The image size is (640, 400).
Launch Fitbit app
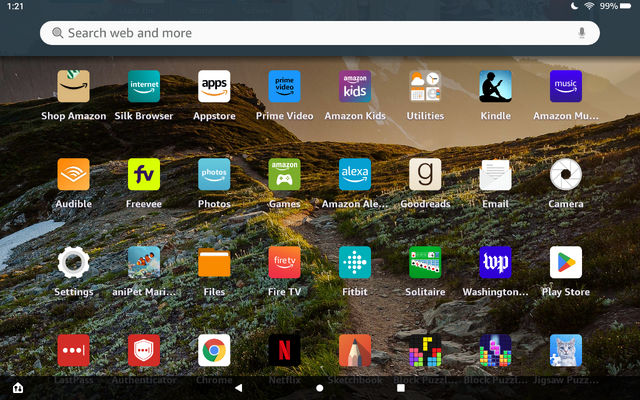click(355, 262)
